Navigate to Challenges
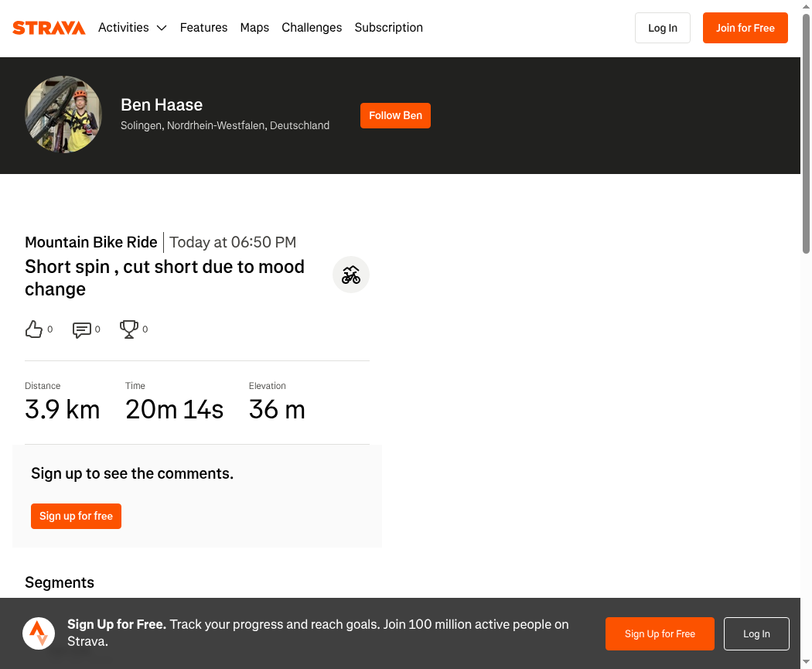 [312, 27]
